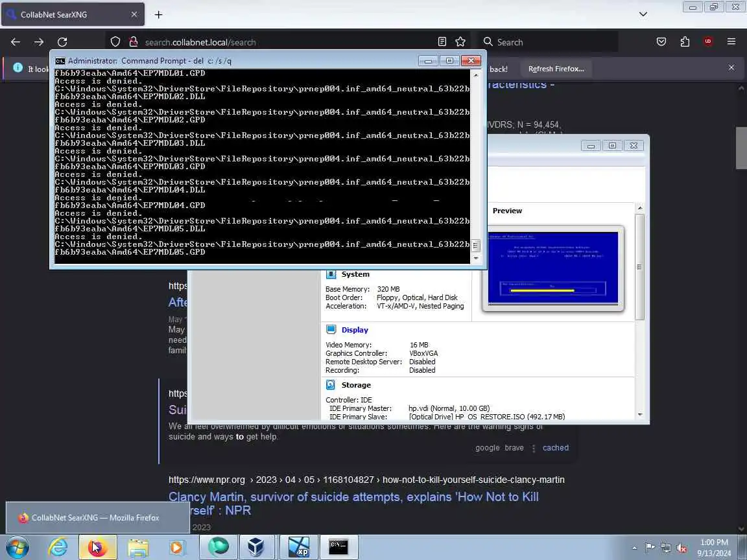The width and height of the screenshot is (747, 560).
Task: Open Windows Media Player from the taskbar
Action: click(x=176, y=547)
